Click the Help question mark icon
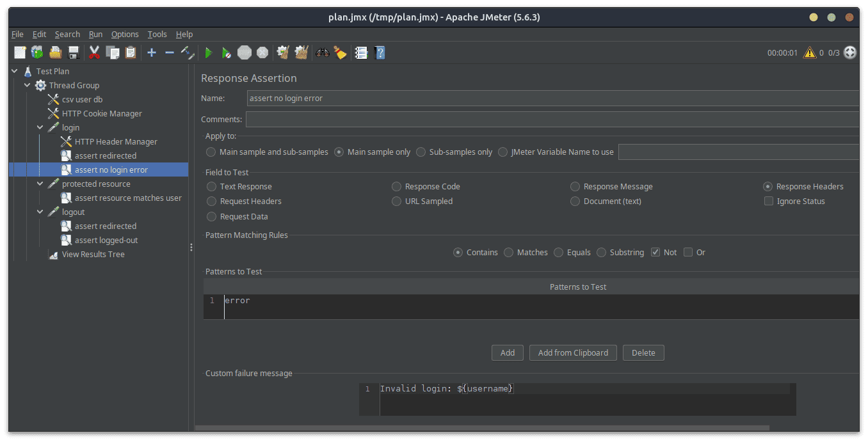This screenshot has width=868, height=442. 380,52
